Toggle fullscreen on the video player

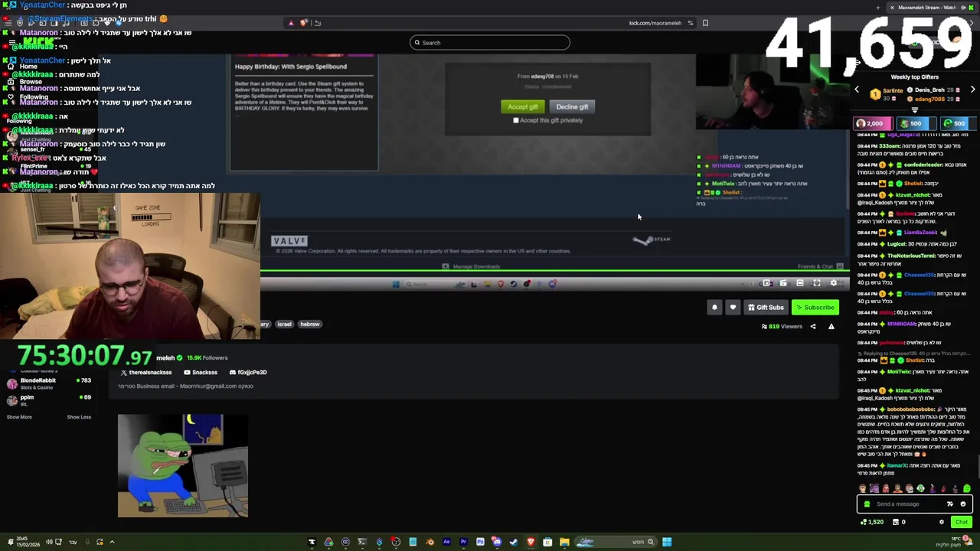tap(817, 283)
